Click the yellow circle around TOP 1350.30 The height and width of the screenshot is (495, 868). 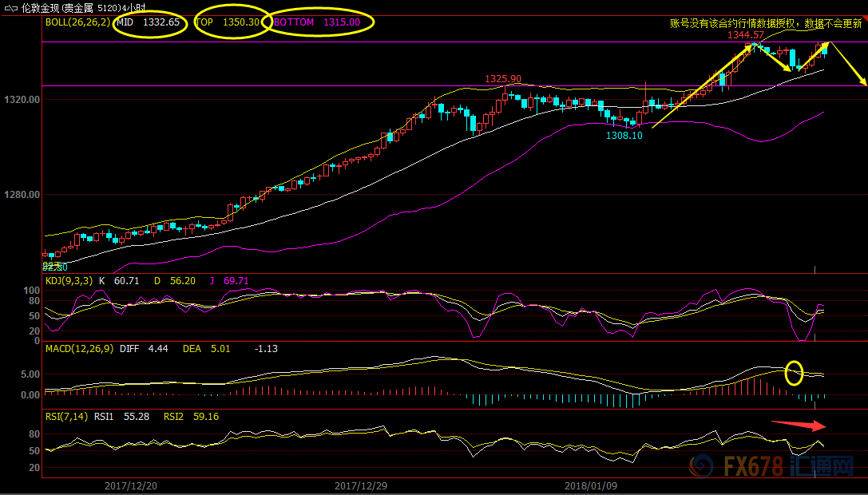tap(228, 23)
